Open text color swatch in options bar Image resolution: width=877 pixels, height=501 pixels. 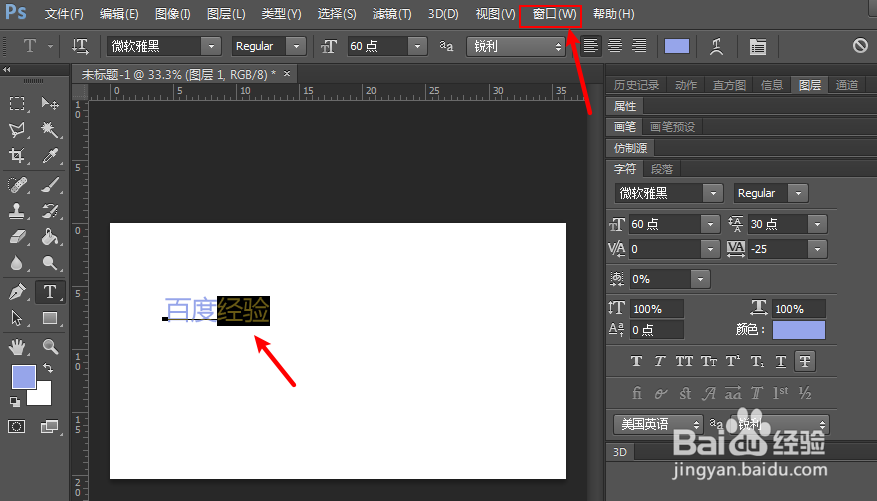pyautogui.click(x=677, y=46)
